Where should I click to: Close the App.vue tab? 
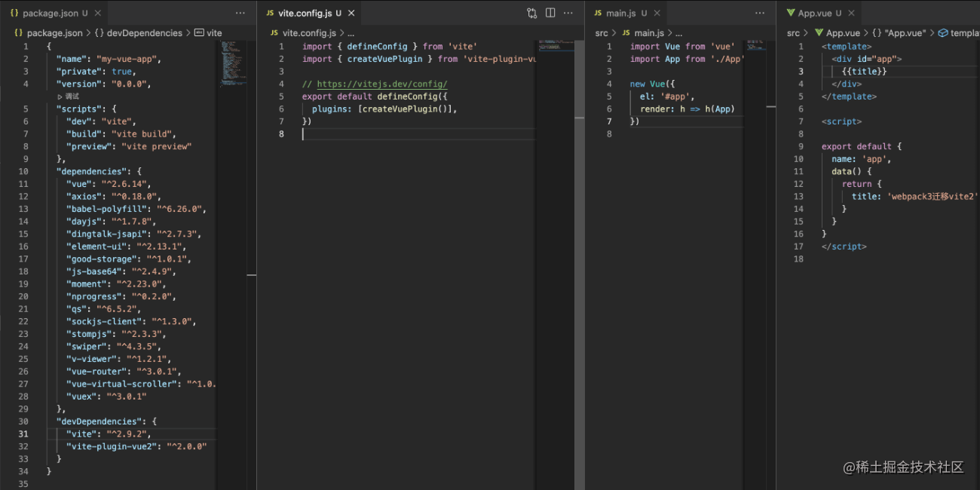[851, 14]
